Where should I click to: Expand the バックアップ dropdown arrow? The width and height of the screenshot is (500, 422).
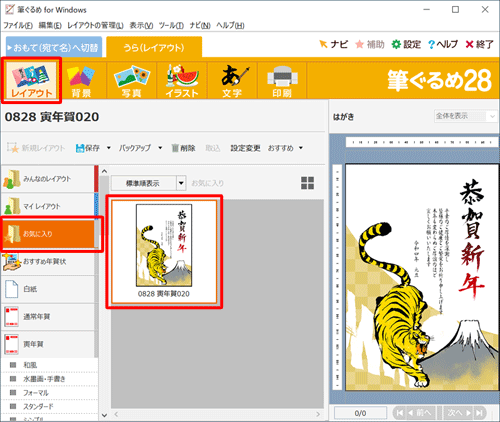tap(160, 148)
